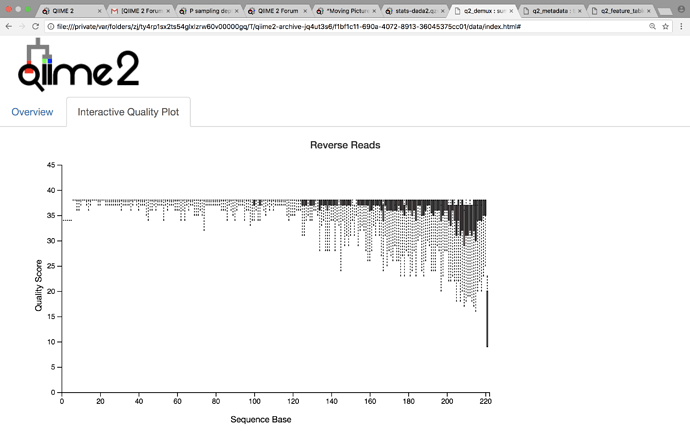The height and width of the screenshot is (431, 690).
Task: Open the first QIIME 2 browser tab
Action: [70, 11]
